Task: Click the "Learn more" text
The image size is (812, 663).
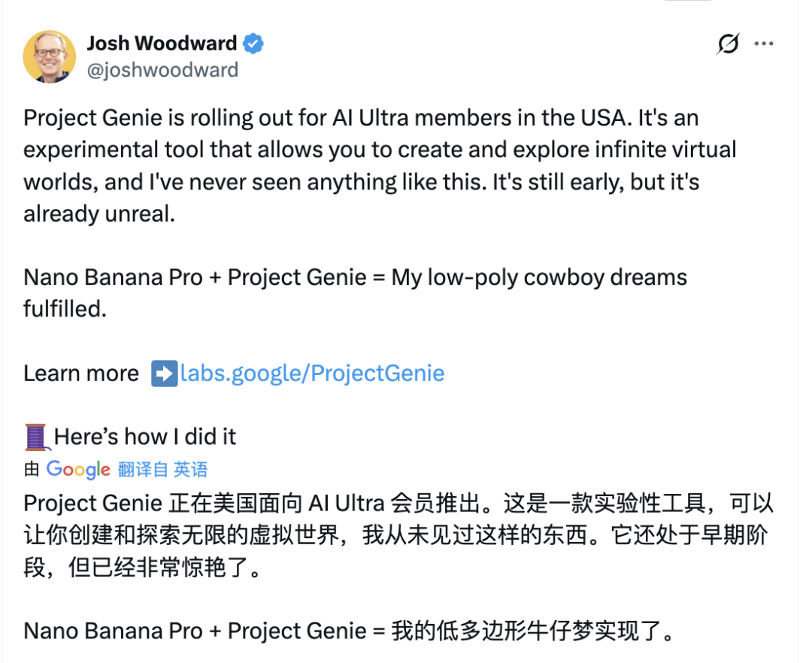Action: pyautogui.click(x=81, y=374)
